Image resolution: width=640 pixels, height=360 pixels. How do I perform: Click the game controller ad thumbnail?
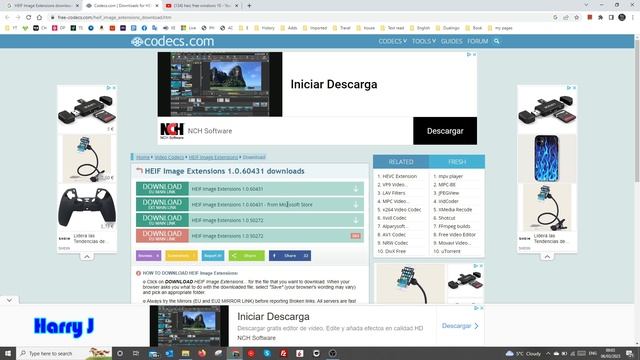click(x=87, y=207)
